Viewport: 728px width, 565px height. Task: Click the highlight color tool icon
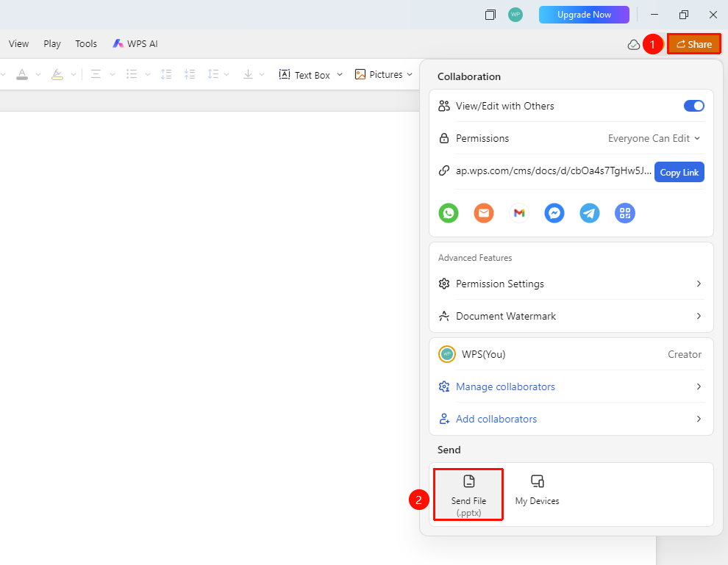tap(57, 74)
